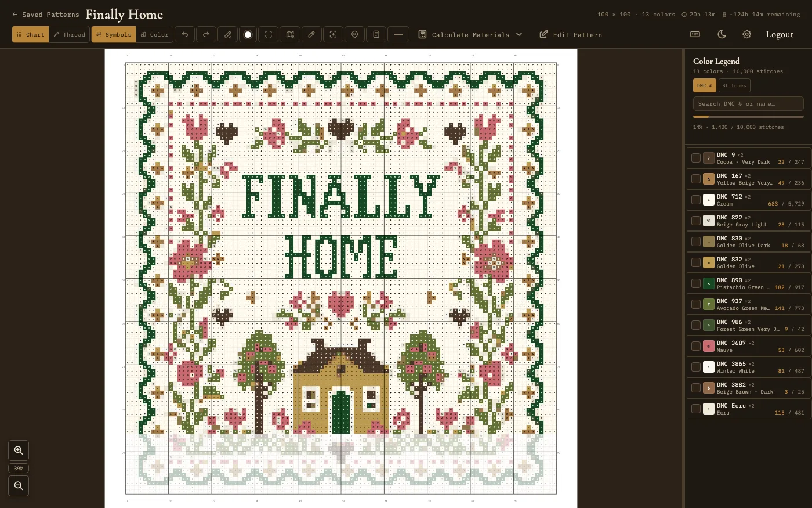Check the DMC 3687 Mauve checkbox
The height and width of the screenshot is (508, 812).
click(696, 346)
